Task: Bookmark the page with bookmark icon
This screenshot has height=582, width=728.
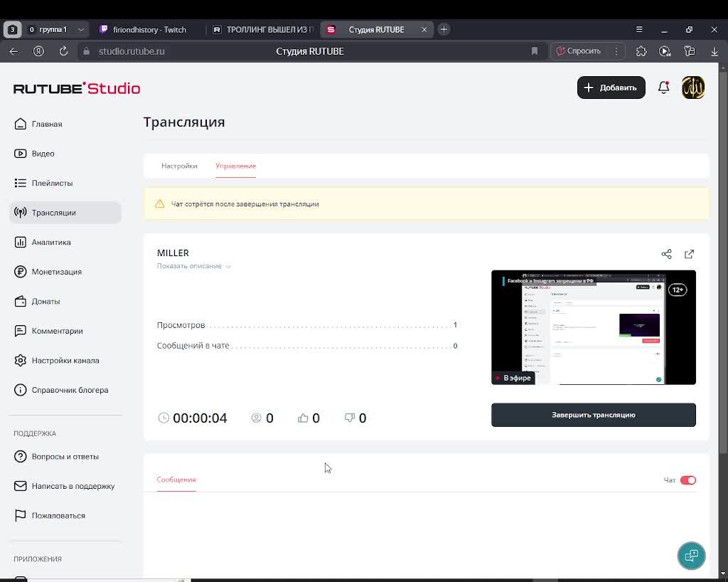Action: click(x=535, y=51)
